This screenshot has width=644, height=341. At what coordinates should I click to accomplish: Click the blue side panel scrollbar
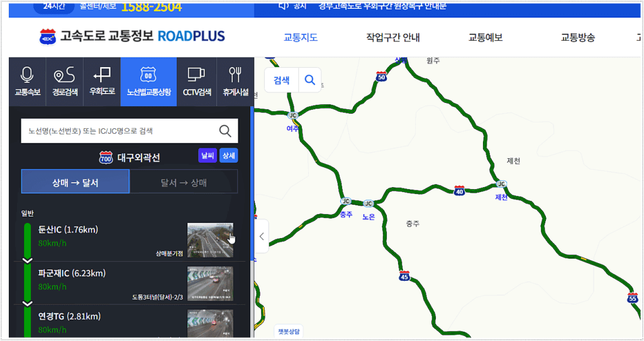(252, 185)
